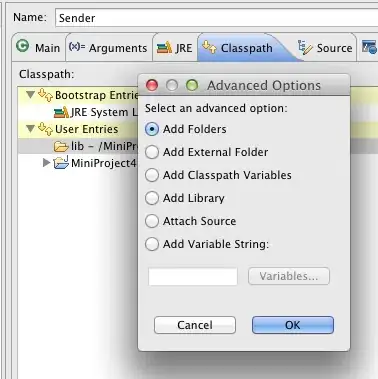Select the Attach Source radio button
The height and width of the screenshot is (379, 378).
pos(152,221)
